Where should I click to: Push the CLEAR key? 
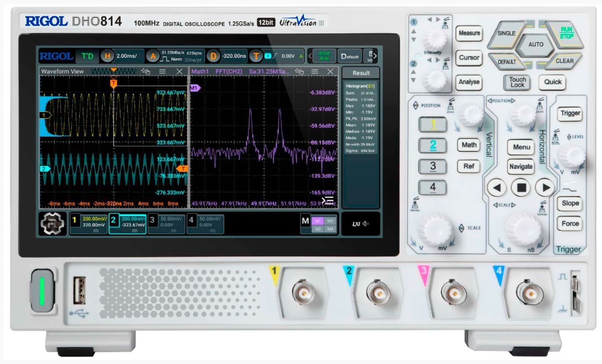coord(564,61)
